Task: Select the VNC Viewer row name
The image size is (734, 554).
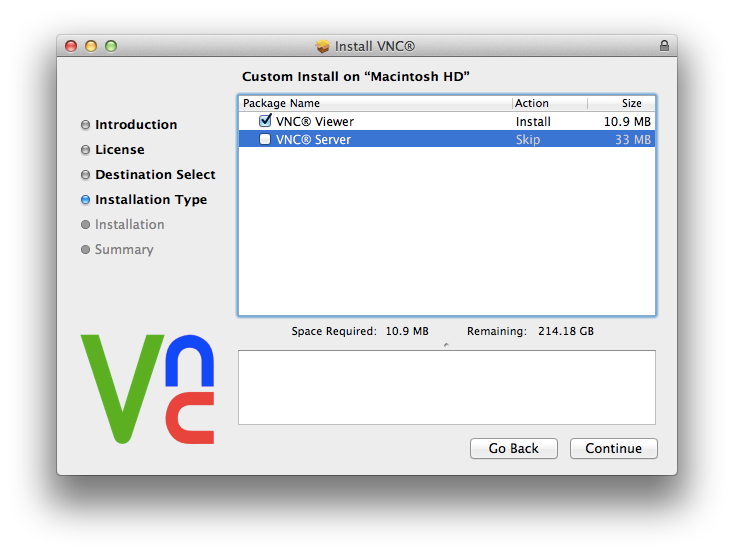Action: tap(315, 122)
